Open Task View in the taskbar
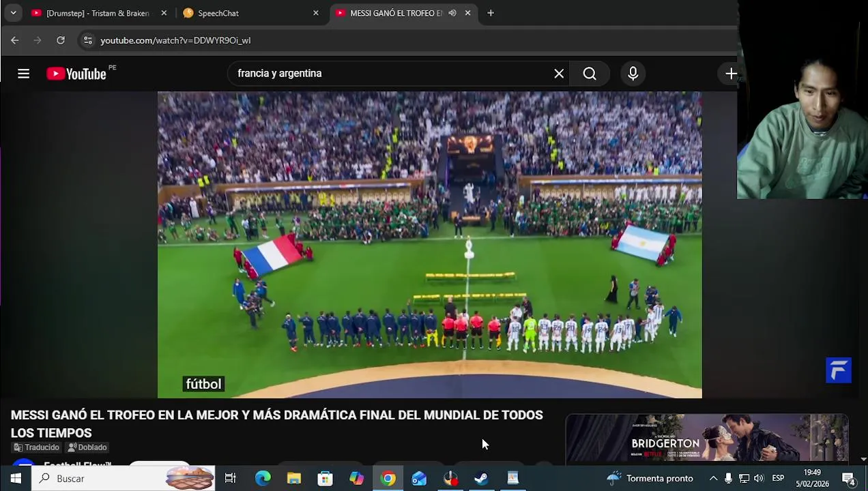The height and width of the screenshot is (491, 868). point(230,479)
